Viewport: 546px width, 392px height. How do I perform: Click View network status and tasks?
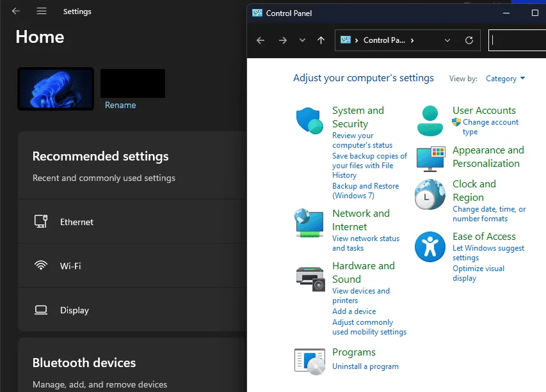[x=365, y=243]
